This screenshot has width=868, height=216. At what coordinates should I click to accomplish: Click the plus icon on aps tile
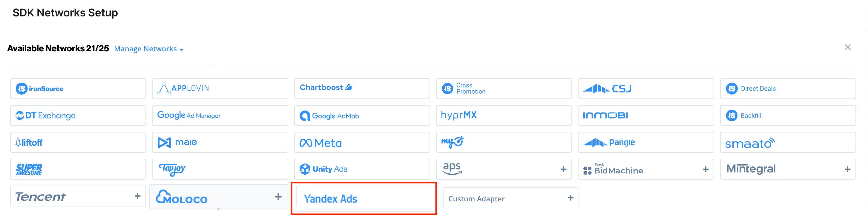point(563,169)
